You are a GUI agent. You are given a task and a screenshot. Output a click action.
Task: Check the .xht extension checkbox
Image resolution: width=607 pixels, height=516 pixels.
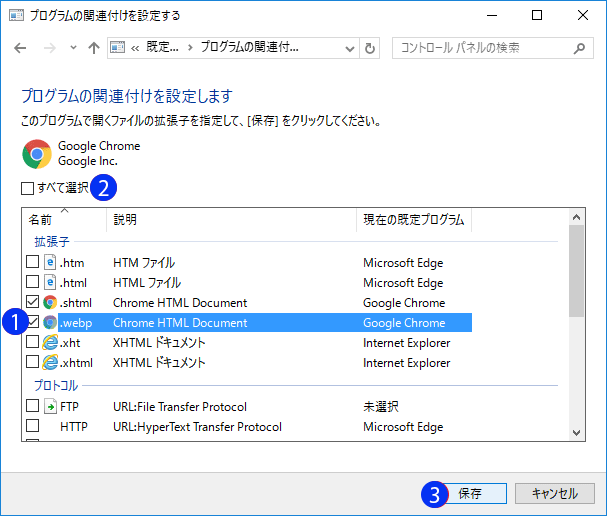tap(33, 342)
